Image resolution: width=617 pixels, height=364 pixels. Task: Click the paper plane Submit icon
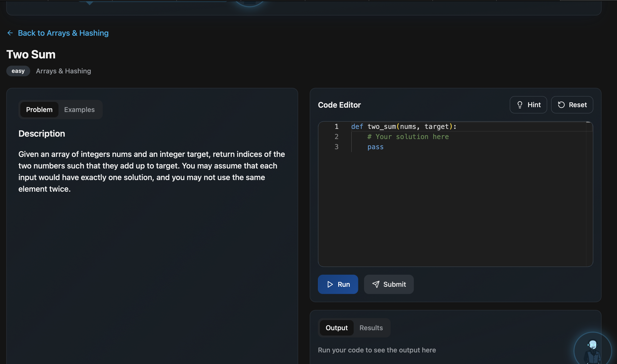pos(375,284)
